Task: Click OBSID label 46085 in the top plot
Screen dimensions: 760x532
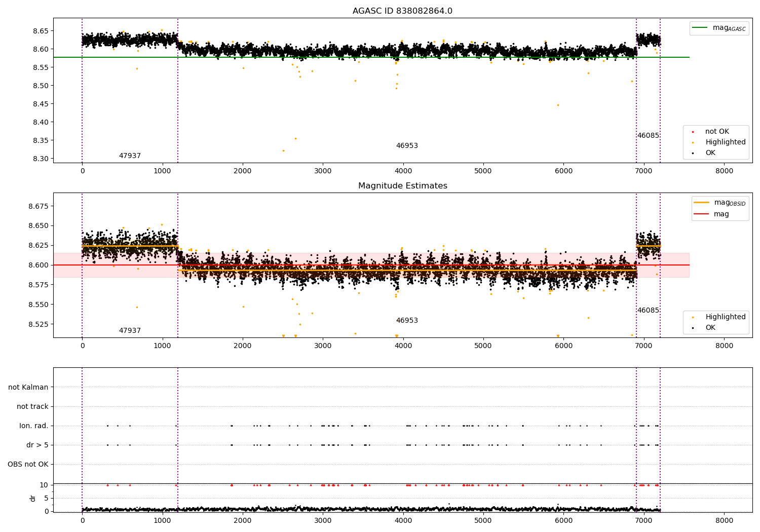Action: (648, 136)
